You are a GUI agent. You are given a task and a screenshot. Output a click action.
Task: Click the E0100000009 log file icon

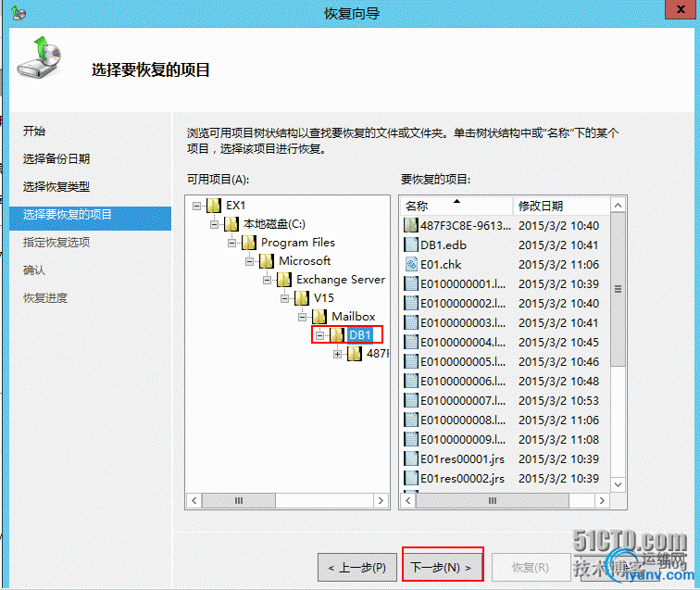point(411,439)
